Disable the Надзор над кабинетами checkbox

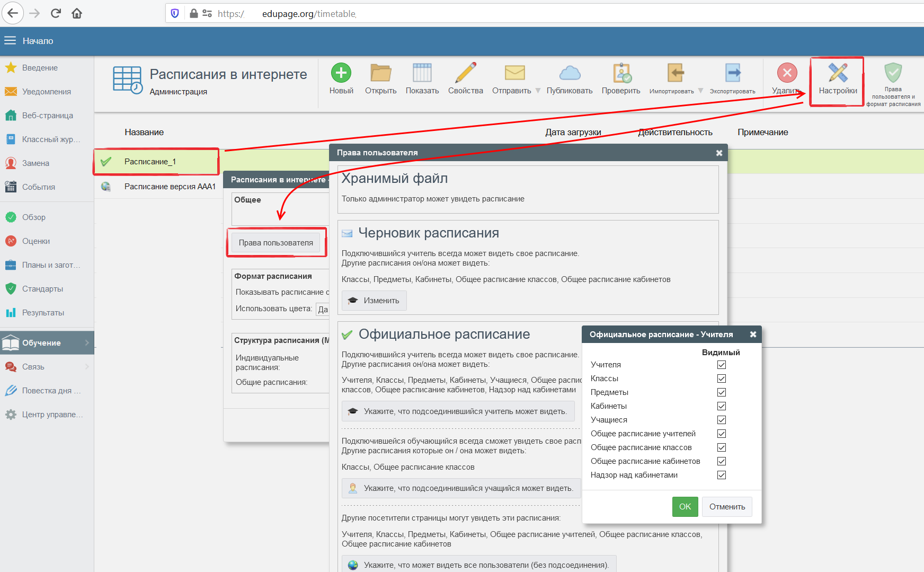click(x=721, y=475)
